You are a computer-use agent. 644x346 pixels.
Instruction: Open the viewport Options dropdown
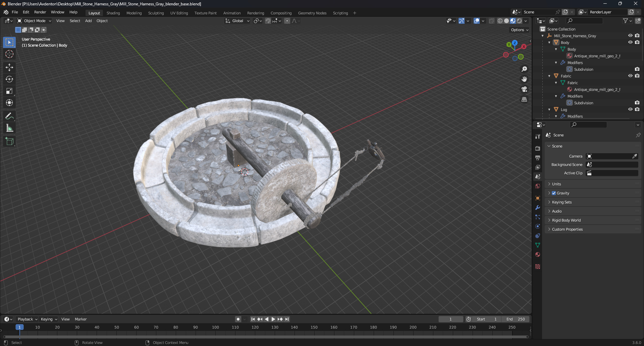[x=520, y=30]
